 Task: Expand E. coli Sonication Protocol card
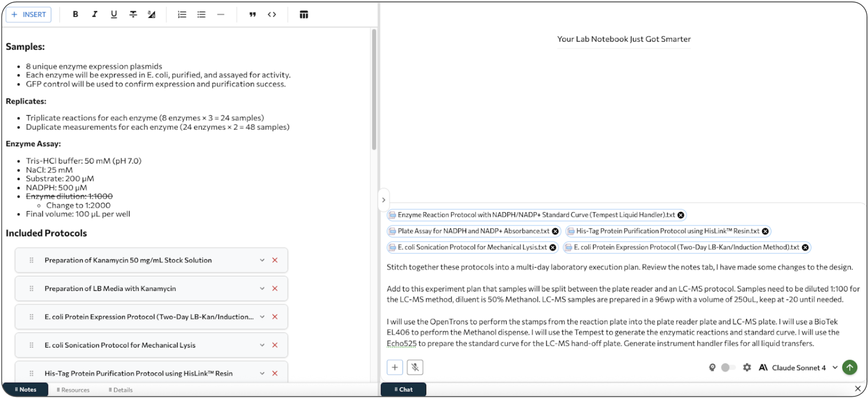262,345
